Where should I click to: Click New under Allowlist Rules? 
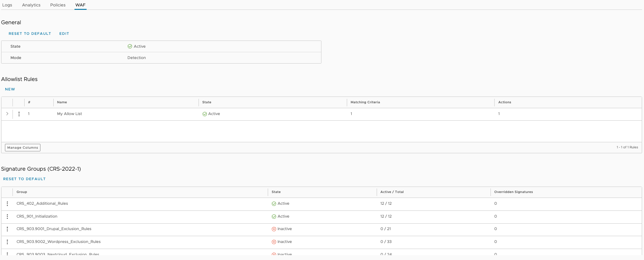[10, 89]
